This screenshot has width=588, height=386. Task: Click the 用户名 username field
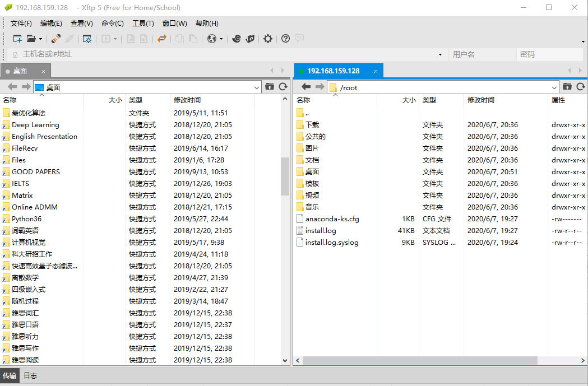click(x=482, y=54)
